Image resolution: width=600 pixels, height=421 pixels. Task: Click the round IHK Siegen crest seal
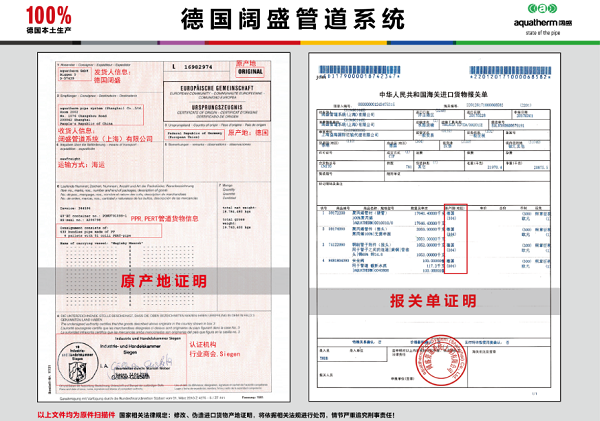pos(78,363)
